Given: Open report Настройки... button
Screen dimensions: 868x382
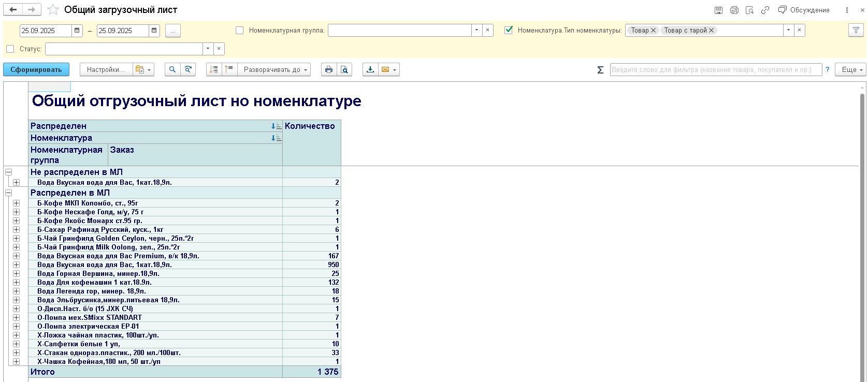Looking at the screenshot, I should coord(106,69).
